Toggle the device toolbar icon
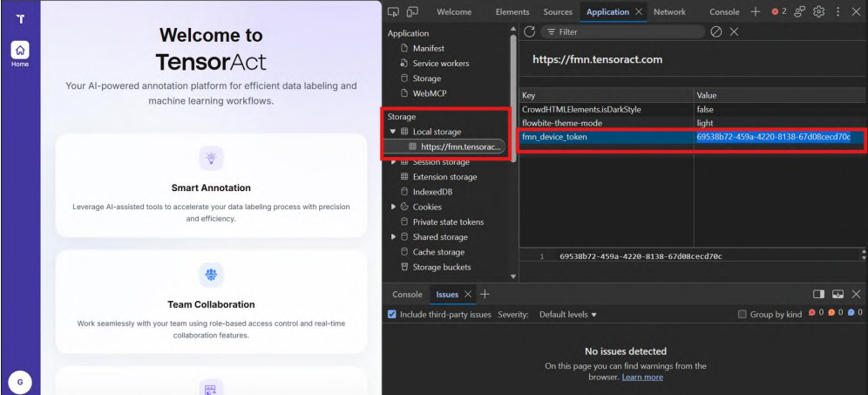This screenshot has height=395, width=868. coord(412,11)
